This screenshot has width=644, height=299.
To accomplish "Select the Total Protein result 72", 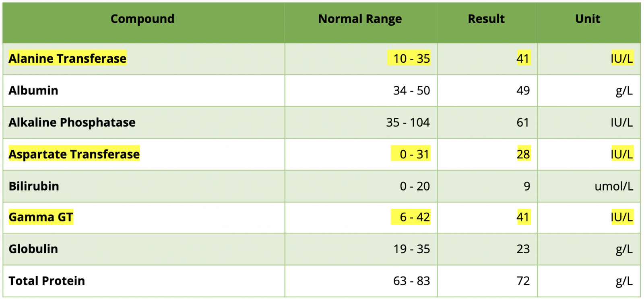I will (523, 281).
